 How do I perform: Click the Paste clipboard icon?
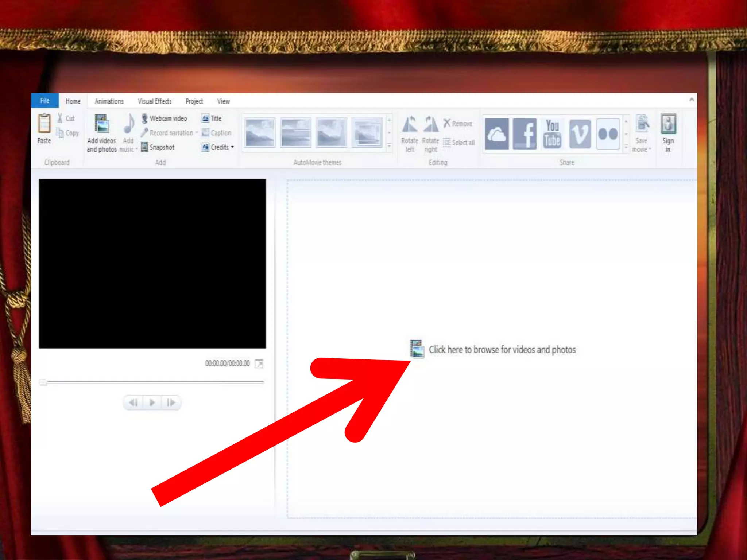44,124
